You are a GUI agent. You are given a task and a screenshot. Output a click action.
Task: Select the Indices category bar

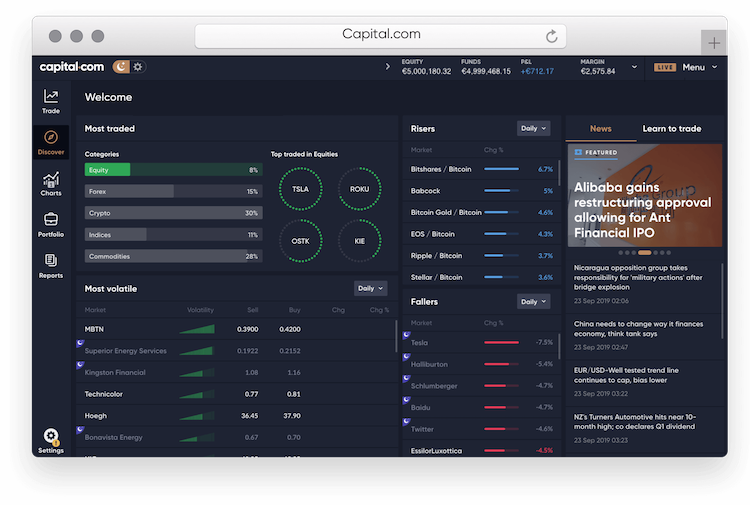[x=174, y=235]
